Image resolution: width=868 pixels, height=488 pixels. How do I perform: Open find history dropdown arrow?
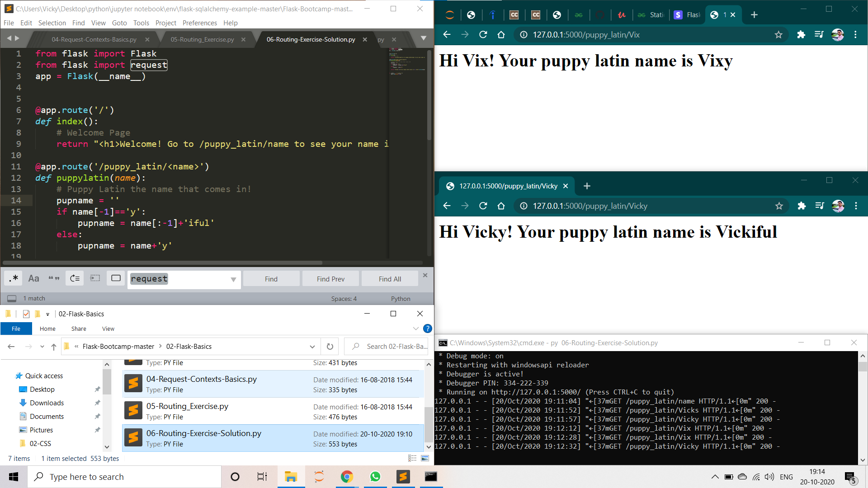[233, 279]
